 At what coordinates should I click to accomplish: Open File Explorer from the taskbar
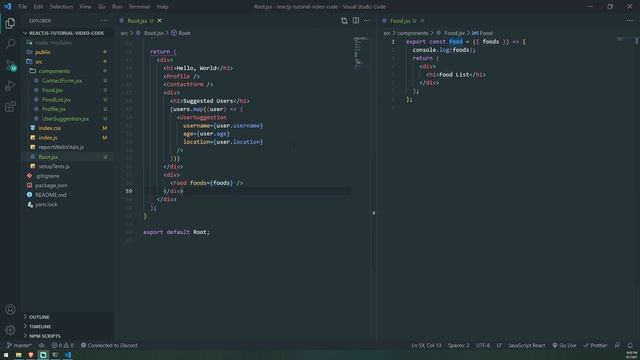(x=18, y=355)
